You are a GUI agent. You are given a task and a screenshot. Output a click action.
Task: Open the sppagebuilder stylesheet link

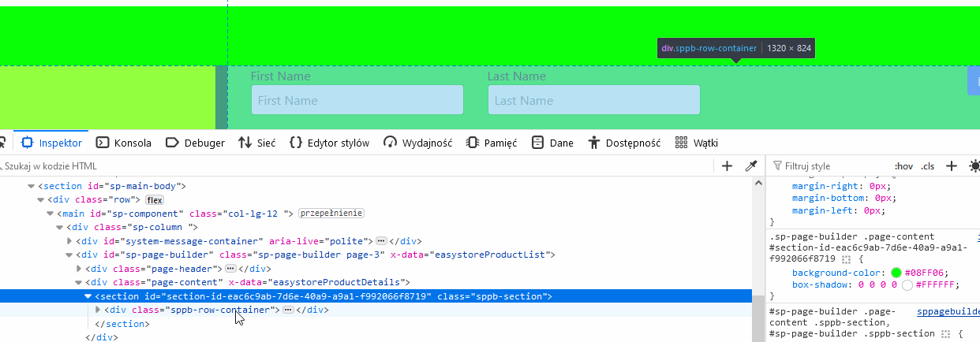[x=948, y=312]
